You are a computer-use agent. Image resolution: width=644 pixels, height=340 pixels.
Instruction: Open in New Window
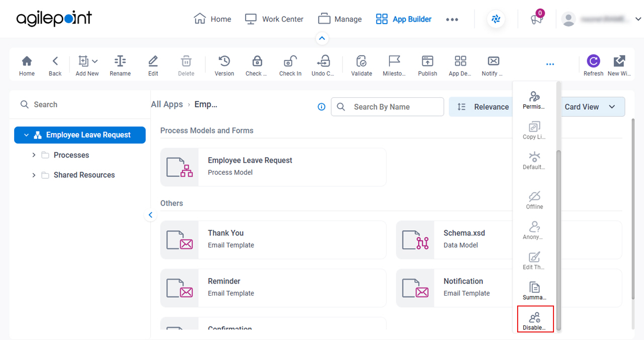(x=619, y=65)
